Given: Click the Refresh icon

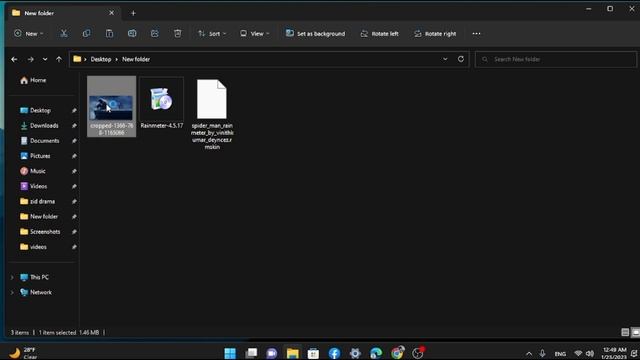Looking at the screenshot, I should pos(461,59).
